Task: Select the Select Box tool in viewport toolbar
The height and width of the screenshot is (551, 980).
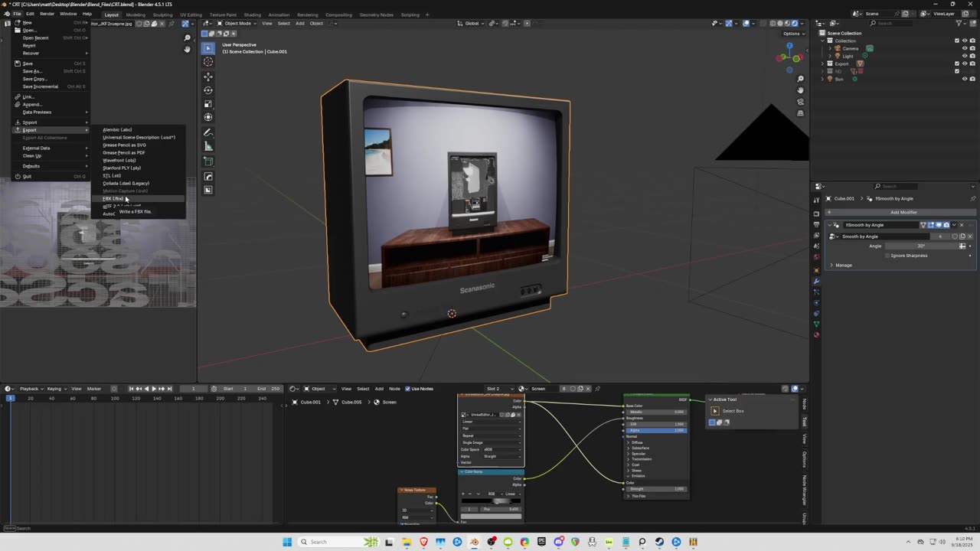Action: tap(208, 48)
